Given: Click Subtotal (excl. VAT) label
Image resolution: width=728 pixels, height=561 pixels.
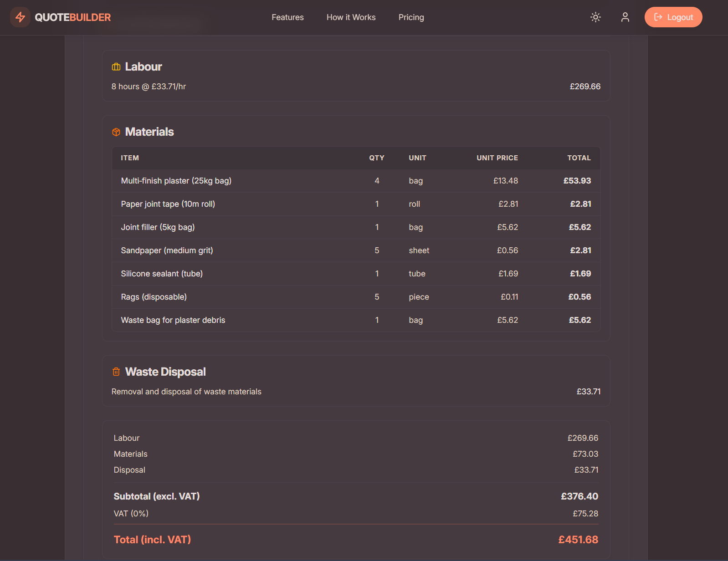Looking at the screenshot, I should tap(157, 496).
